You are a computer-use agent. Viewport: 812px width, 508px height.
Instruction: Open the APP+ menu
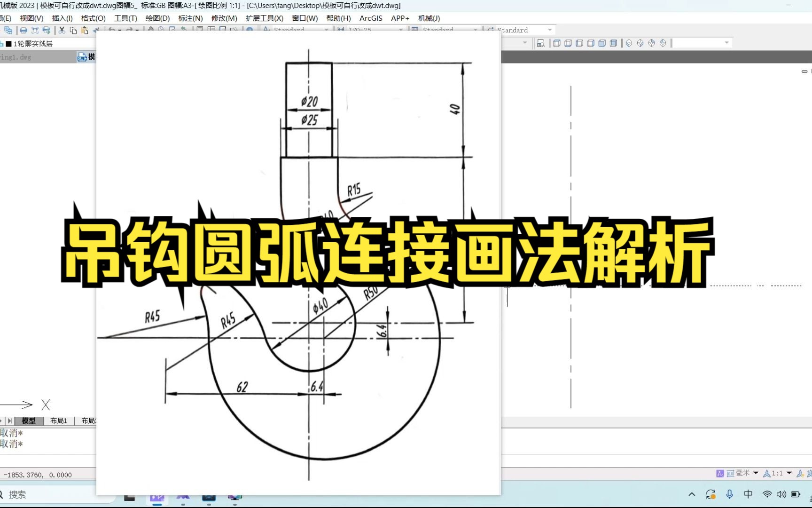(400, 18)
